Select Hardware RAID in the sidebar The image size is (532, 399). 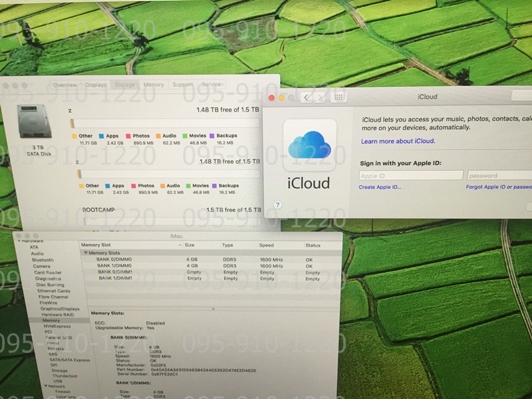click(x=58, y=315)
